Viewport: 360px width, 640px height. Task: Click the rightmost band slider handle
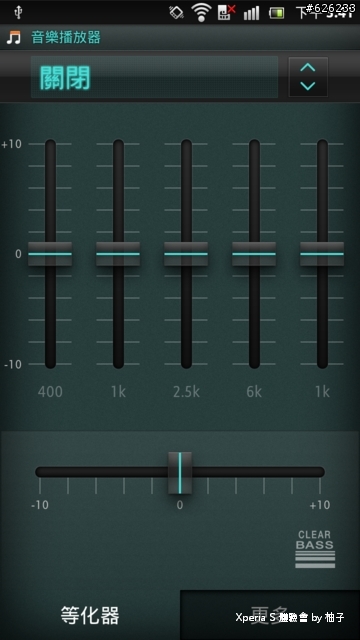322,254
